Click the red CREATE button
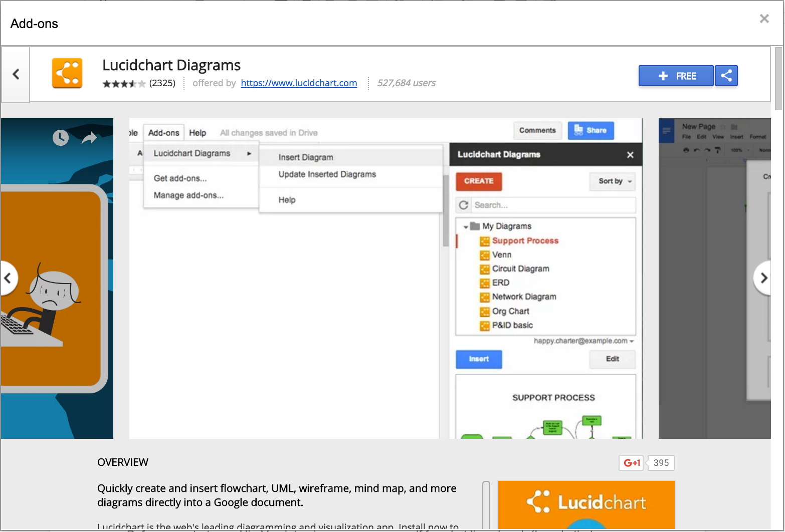Image resolution: width=785 pixels, height=532 pixels. point(479,181)
